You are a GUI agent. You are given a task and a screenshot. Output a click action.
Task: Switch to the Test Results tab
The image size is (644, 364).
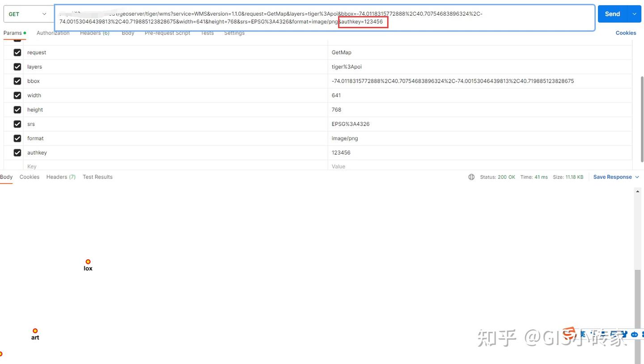(97, 177)
